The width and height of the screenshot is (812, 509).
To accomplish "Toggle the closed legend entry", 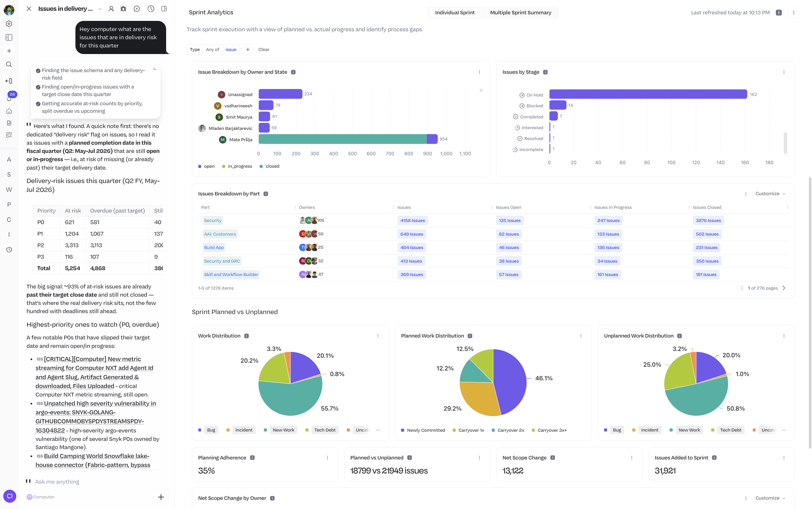I will tap(269, 166).
